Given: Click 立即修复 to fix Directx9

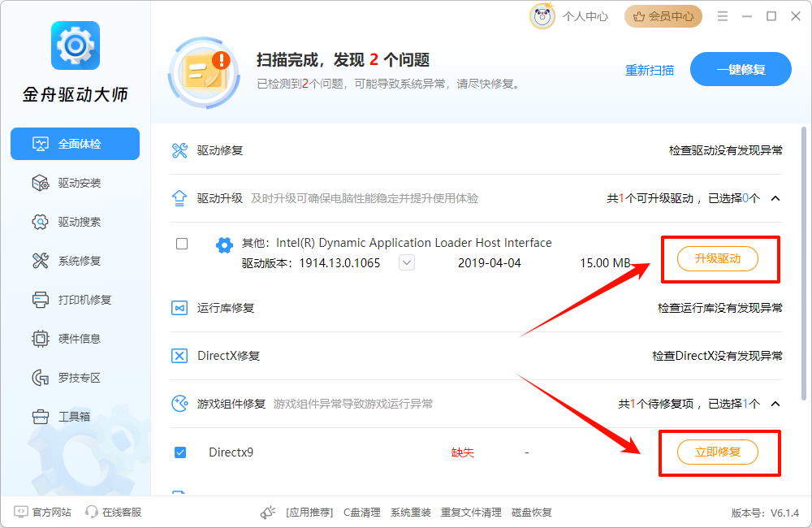Looking at the screenshot, I should tap(719, 452).
